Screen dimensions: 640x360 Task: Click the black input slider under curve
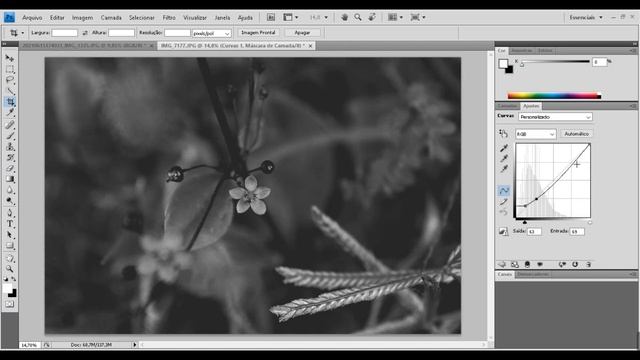coord(524,222)
